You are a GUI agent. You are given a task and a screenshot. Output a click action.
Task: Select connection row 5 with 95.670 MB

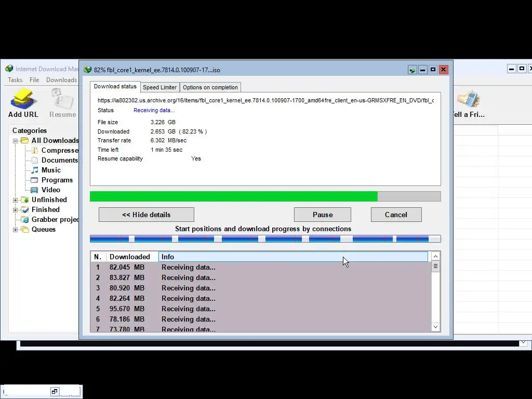coord(261,309)
